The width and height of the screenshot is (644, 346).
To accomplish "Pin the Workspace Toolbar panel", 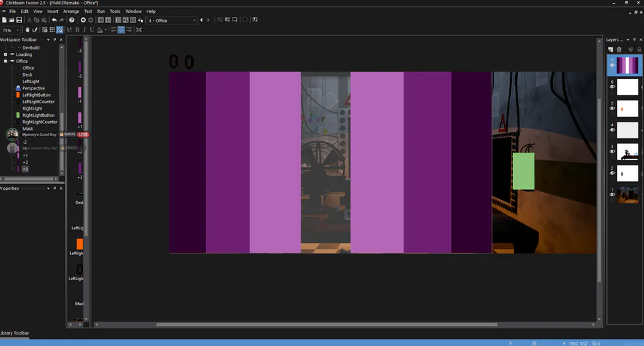I will click(54, 39).
